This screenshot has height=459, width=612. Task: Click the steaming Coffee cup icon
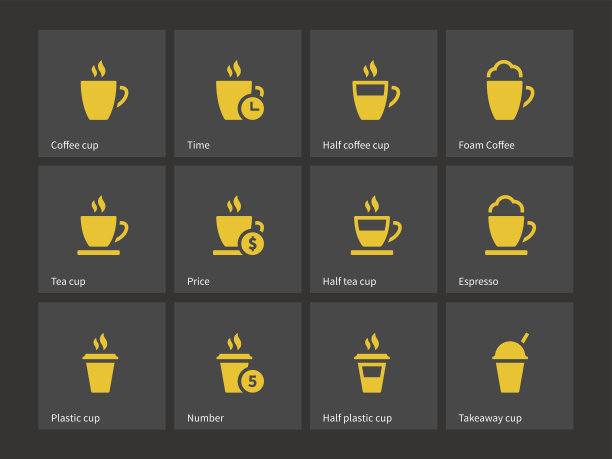coord(104,90)
